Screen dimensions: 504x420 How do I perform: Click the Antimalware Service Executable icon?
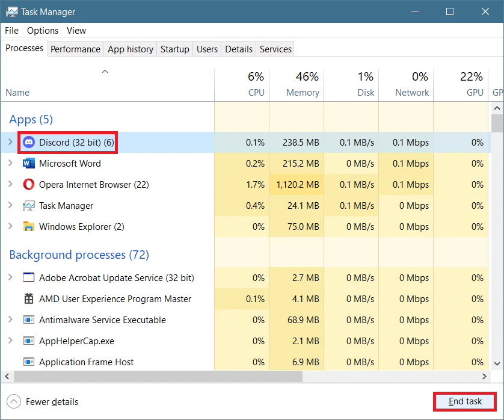pyautogui.click(x=29, y=320)
